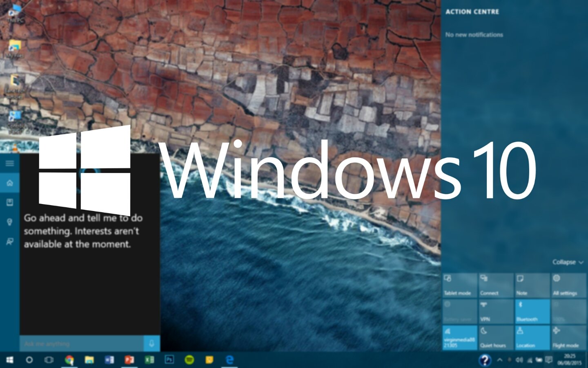Turn off the Bluetooth tile

[x=532, y=311]
